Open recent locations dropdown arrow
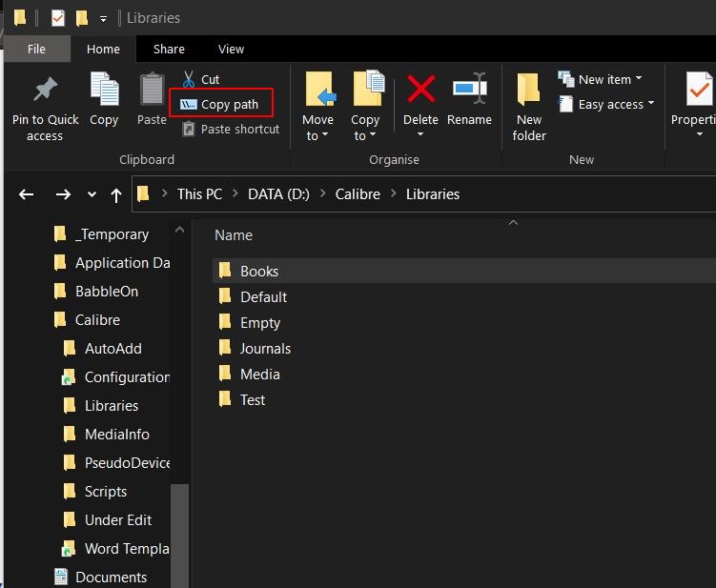The image size is (716, 588). [92, 194]
